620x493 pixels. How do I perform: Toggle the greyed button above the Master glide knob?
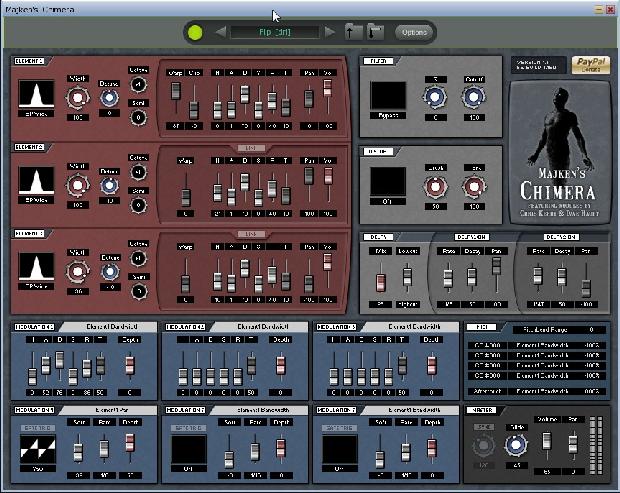pyautogui.click(x=483, y=427)
